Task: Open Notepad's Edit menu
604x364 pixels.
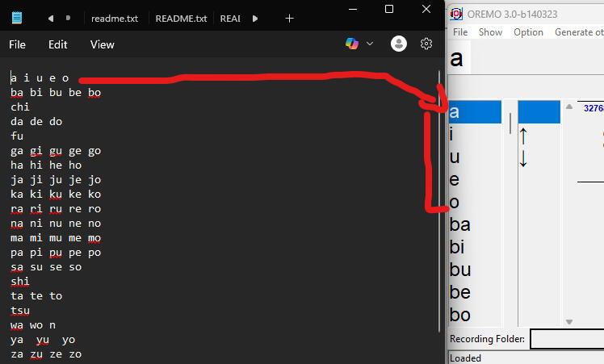Action: click(58, 44)
